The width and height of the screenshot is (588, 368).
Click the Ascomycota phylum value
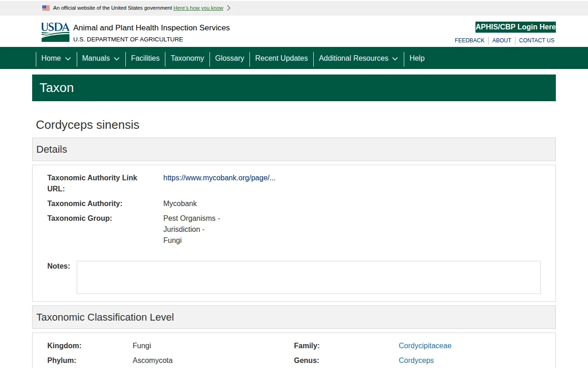[153, 361]
